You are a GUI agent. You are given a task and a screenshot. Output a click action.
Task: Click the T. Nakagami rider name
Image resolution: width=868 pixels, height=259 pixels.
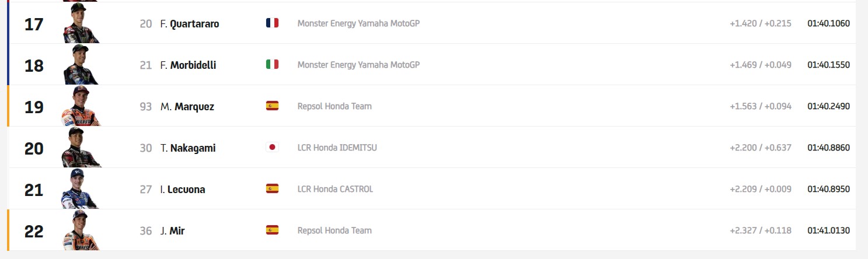pyautogui.click(x=188, y=148)
